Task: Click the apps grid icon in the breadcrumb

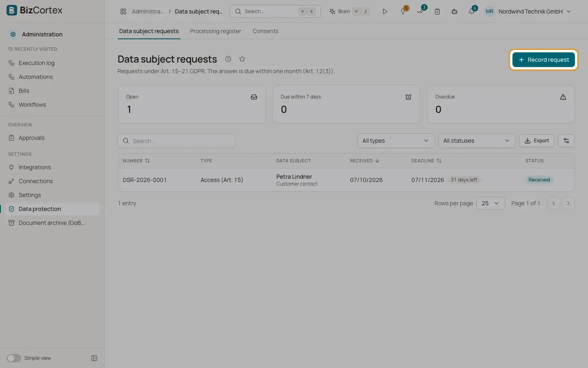Action: click(x=123, y=11)
